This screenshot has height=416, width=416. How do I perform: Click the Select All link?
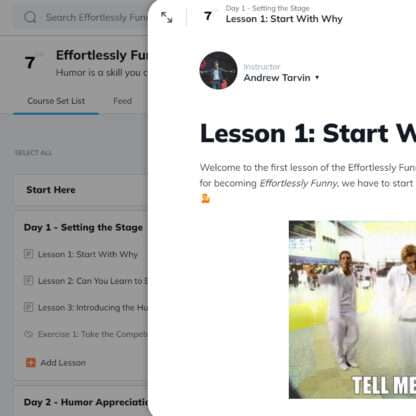(x=33, y=153)
